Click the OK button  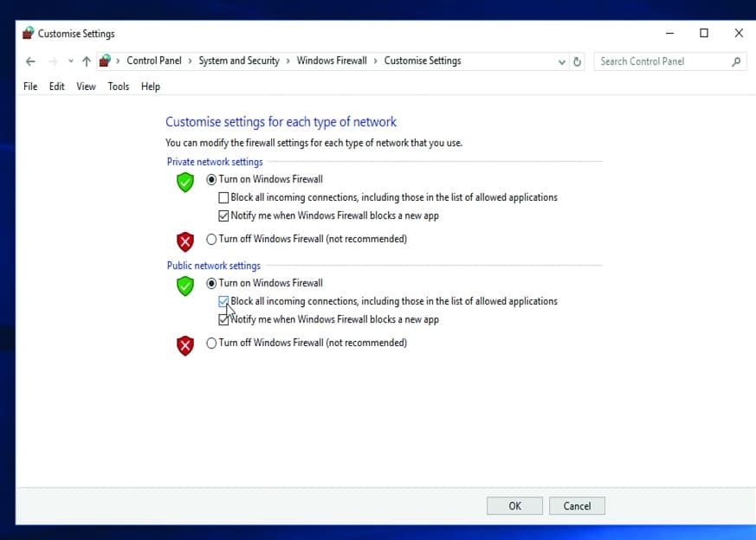(514, 506)
